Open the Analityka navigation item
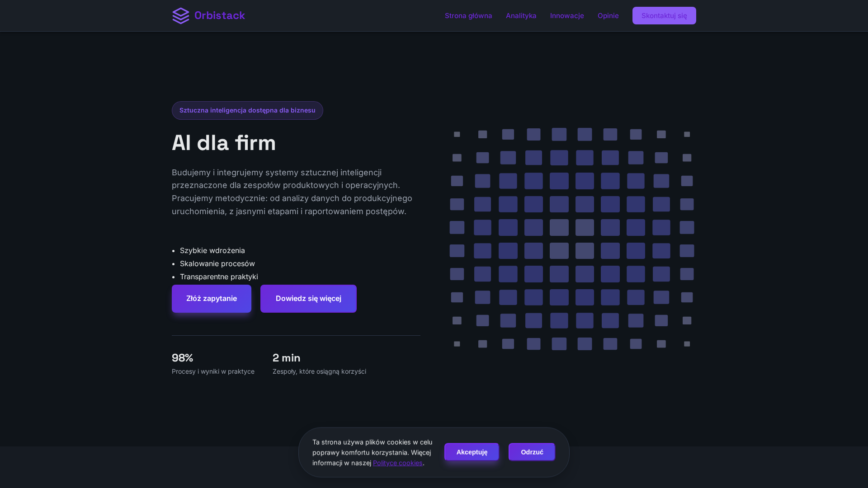868x488 pixels. click(x=521, y=16)
